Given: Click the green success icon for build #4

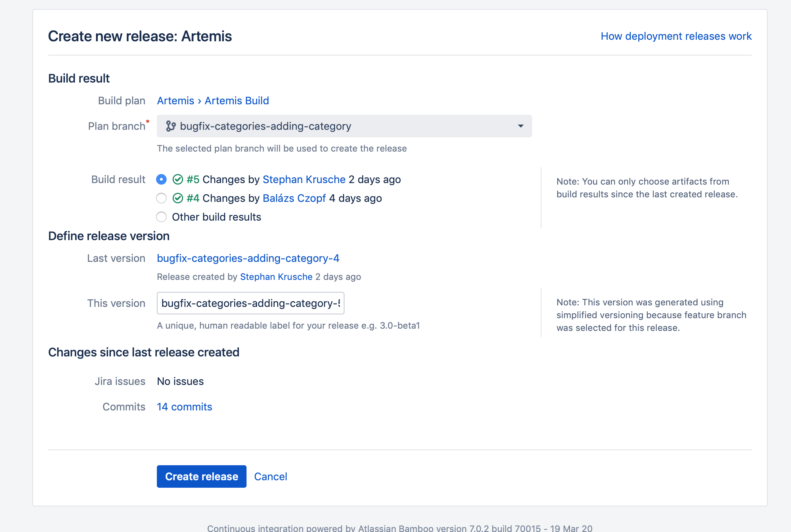Looking at the screenshot, I should click(178, 198).
